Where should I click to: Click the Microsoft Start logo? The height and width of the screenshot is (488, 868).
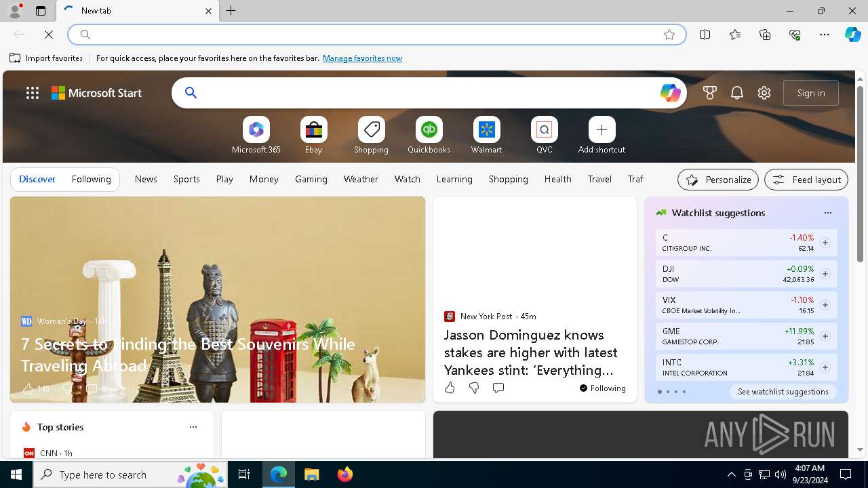pos(97,93)
